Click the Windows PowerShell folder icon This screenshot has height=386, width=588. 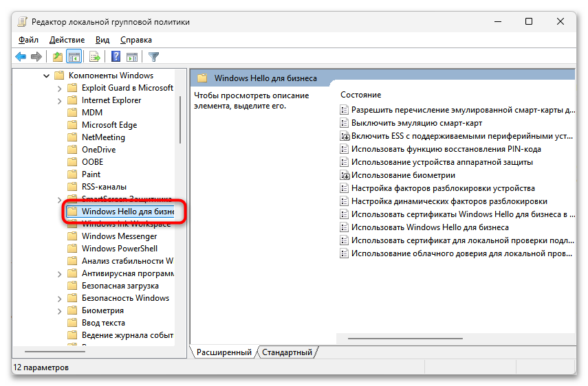(x=72, y=248)
